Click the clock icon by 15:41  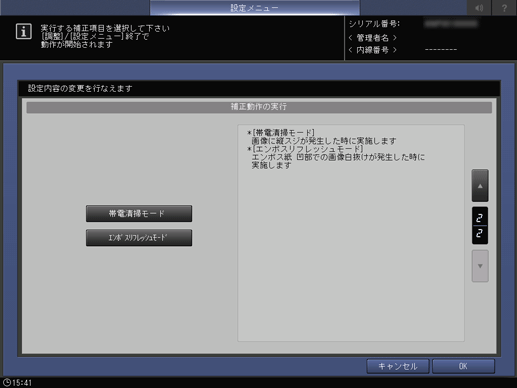pyautogui.click(x=6, y=382)
